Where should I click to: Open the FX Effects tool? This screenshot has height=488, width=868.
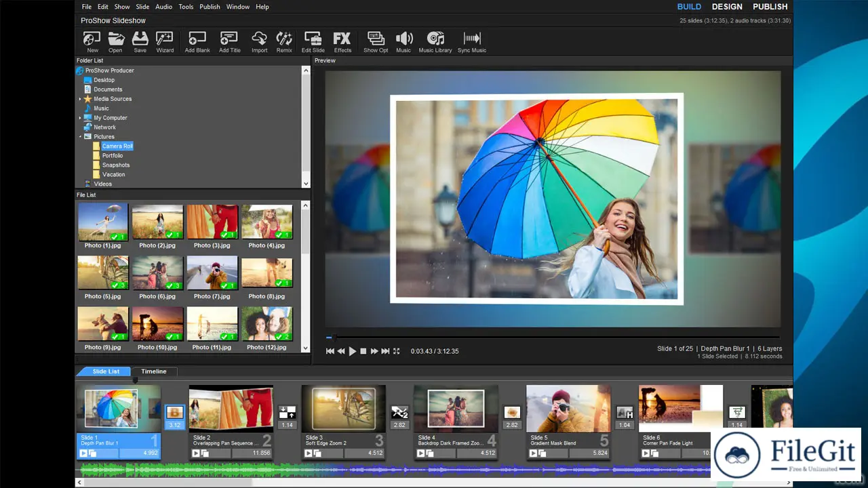pyautogui.click(x=342, y=41)
